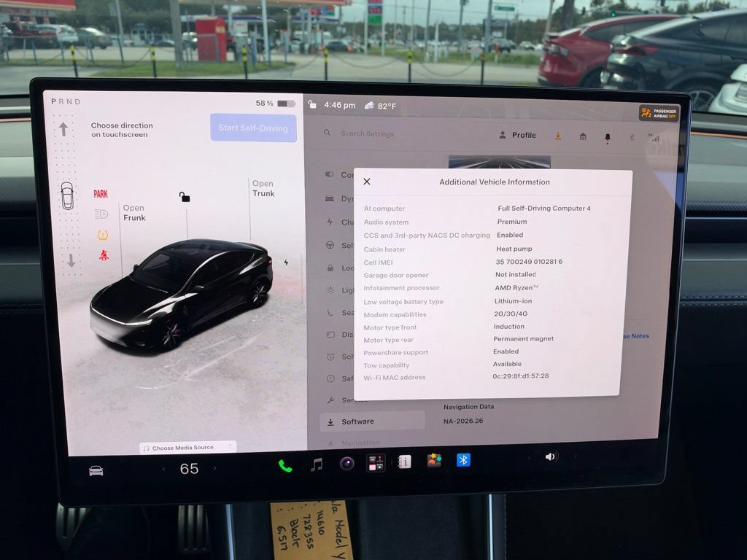Open the Software settings menu item
This screenshot has height=560, width=747.
pos(372,421)
